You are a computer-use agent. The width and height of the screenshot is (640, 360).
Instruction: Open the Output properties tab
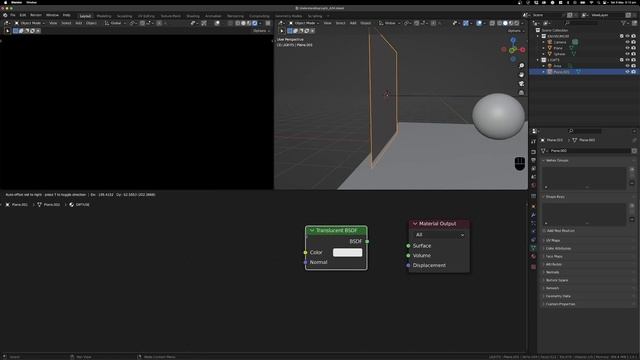pos(533,160)
